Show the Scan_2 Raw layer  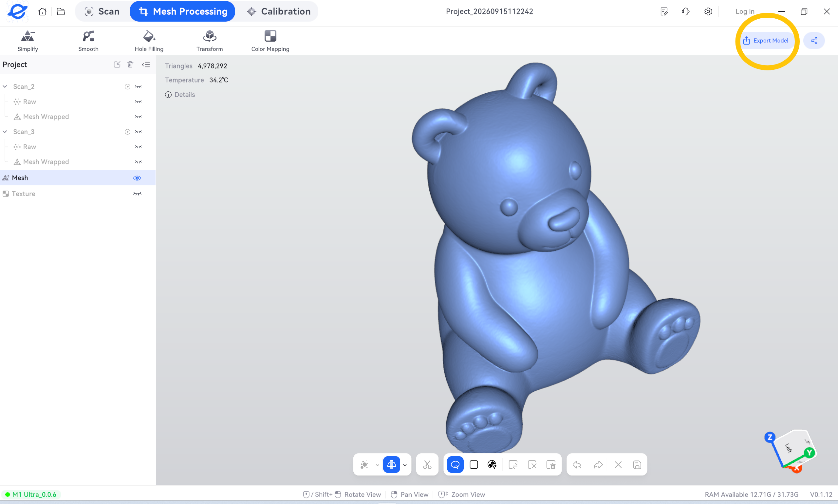click(138, 102)
